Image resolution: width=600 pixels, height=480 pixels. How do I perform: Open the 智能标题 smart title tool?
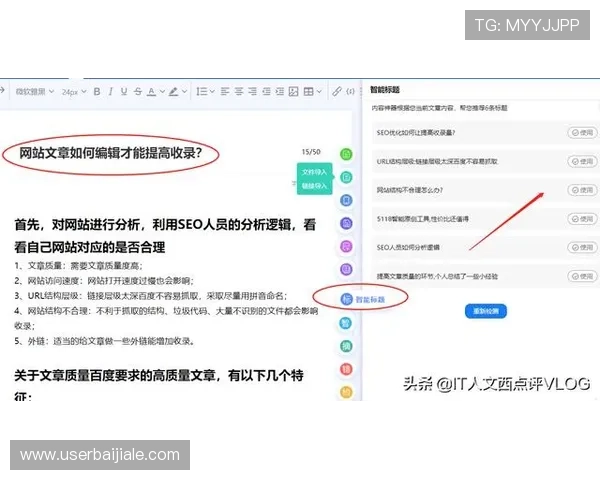coord(363,299)
